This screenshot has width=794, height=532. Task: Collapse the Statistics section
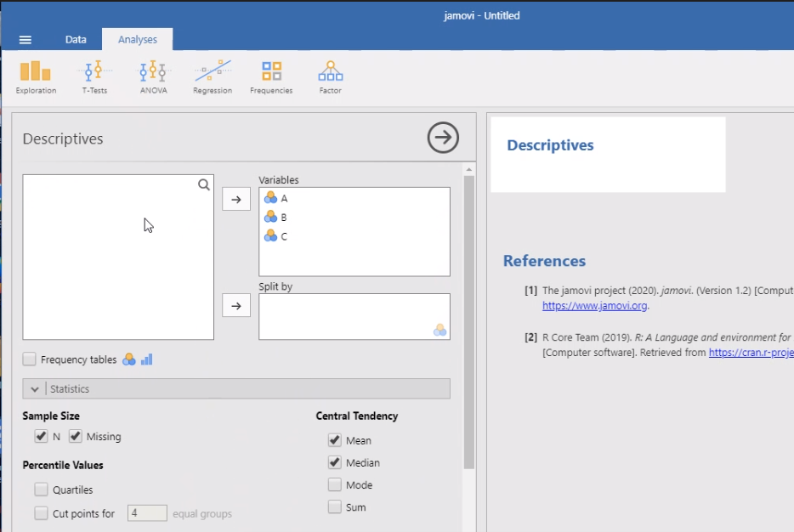236,388
